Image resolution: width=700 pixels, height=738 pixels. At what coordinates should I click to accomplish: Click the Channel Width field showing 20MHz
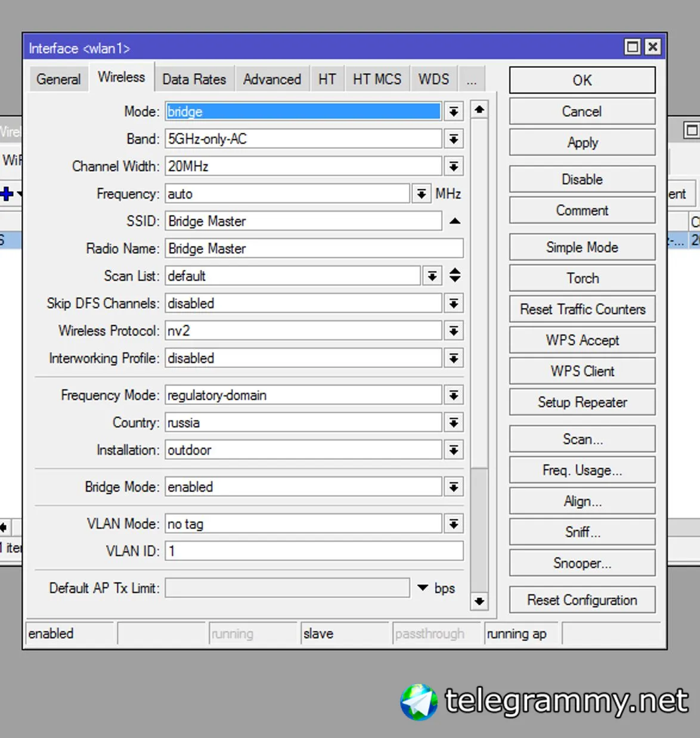click(303, 166)
